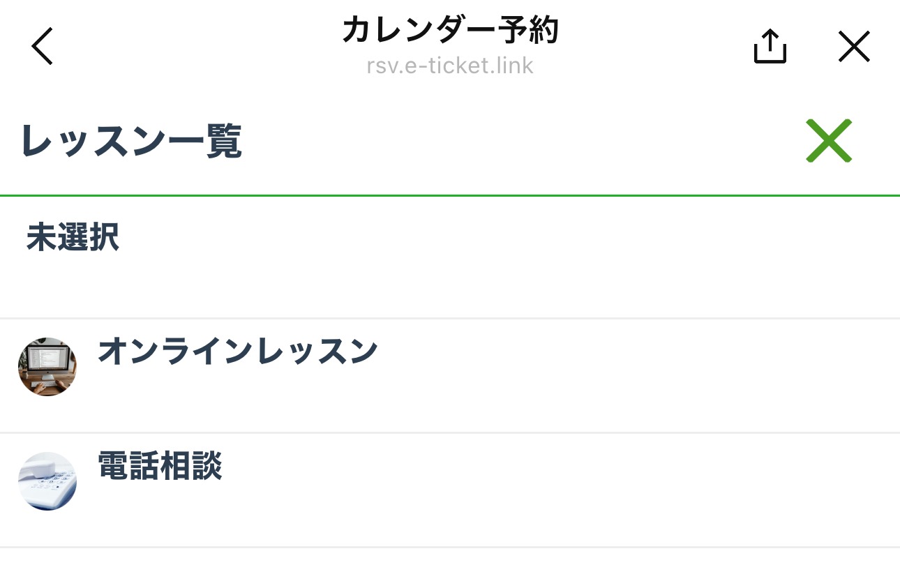Choose the オンラインレッスン label text
Image resolution: width=900 pixels, height=588 pixels.
point(237,351)
